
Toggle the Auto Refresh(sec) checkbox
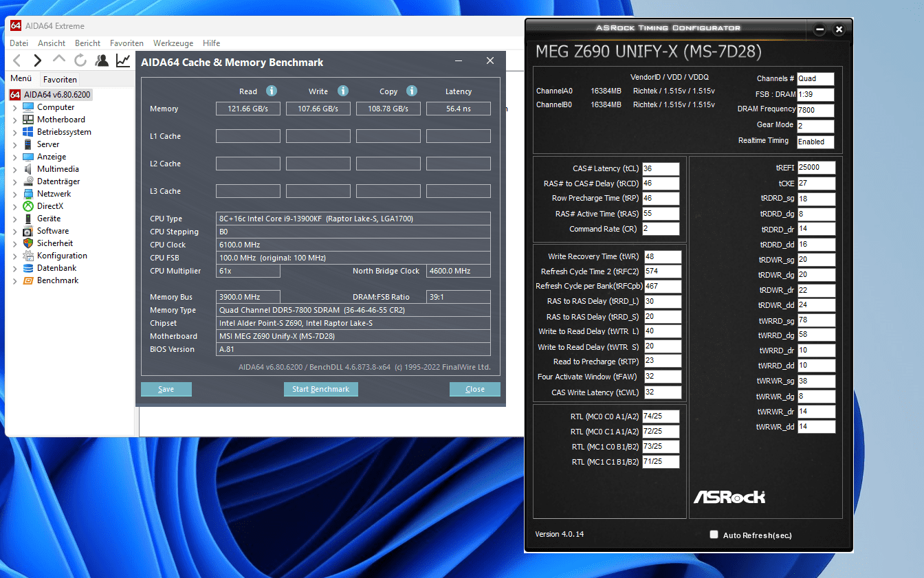(714, 534)
